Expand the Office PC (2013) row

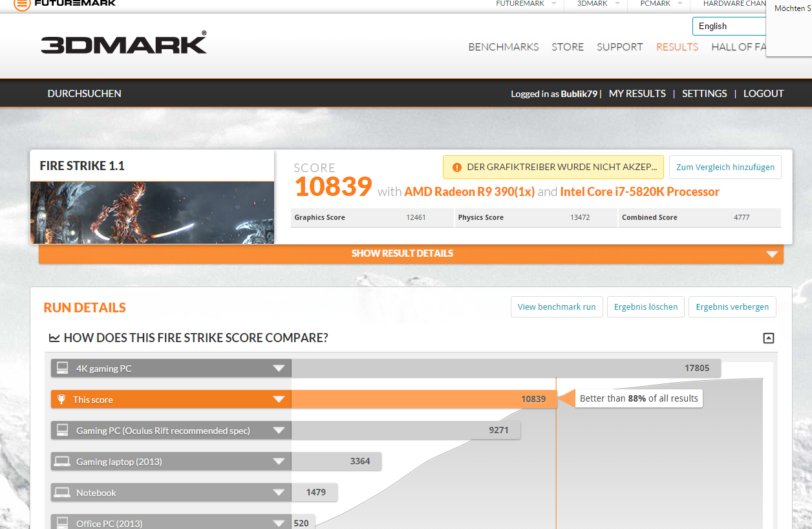pos(279,523)
